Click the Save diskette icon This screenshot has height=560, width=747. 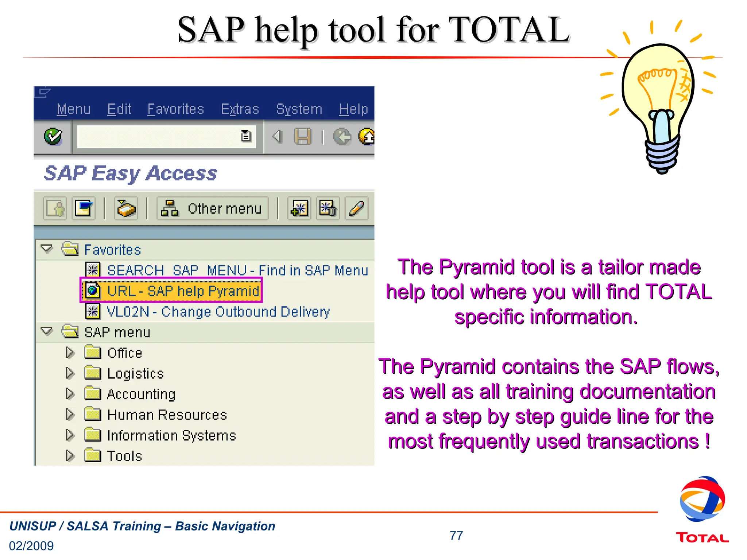[x=303, y=137]
